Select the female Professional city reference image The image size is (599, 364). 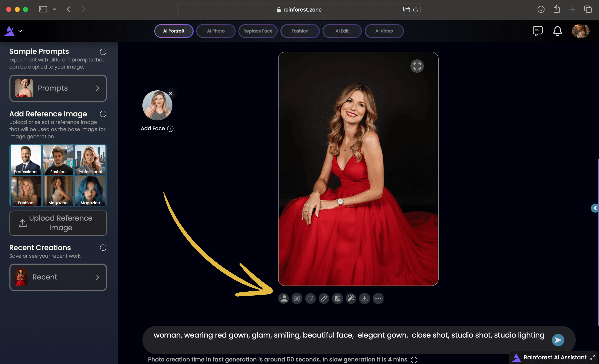click(x=90, y=160)
